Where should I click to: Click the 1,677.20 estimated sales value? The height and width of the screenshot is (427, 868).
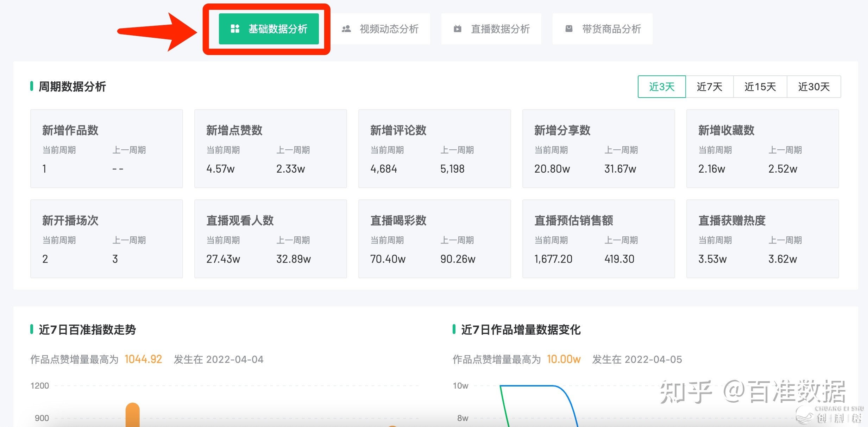pyautogui.click(x=553, y=259)
